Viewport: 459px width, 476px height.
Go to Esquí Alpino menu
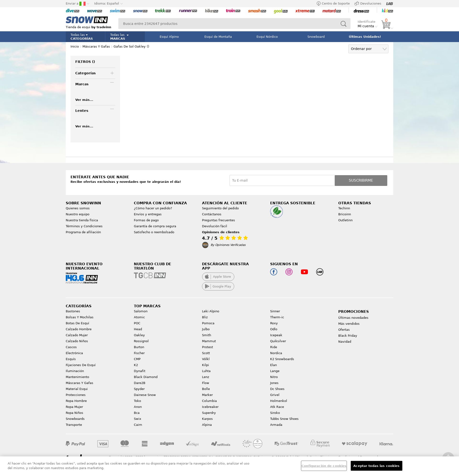[x=169, y=37]
